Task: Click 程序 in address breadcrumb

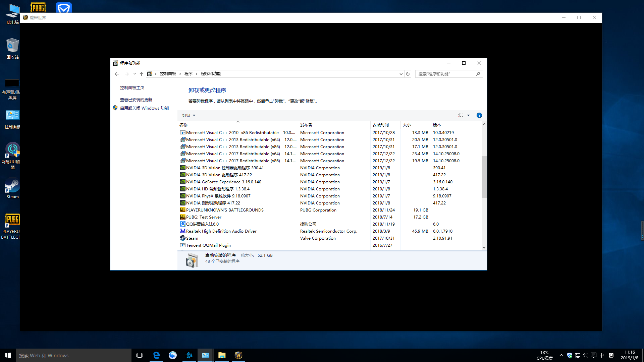Action: click(188, 74)
